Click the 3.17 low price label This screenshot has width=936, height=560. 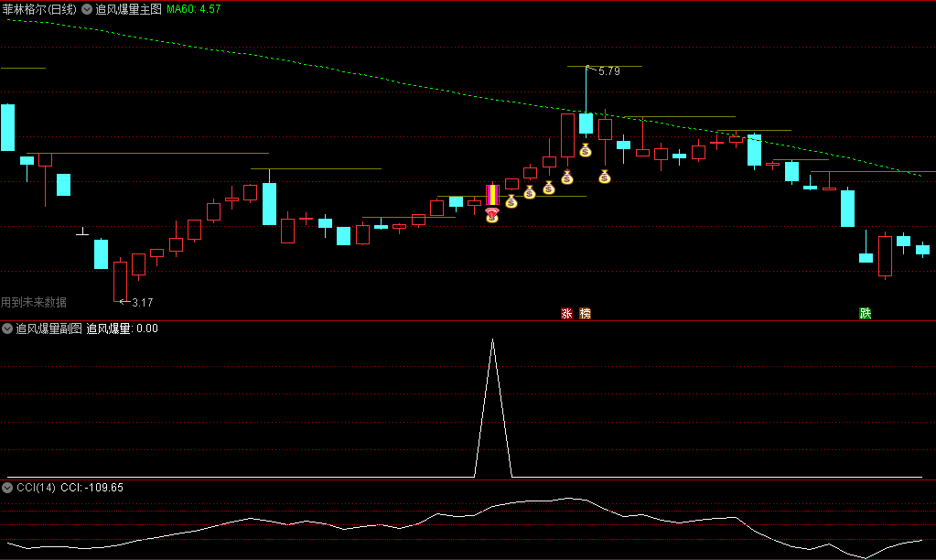(142, 303)
